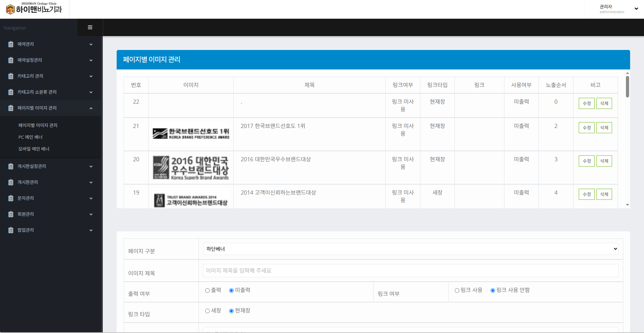Click the 사용여부 column header
The height and width of the screenshot is (333, 644).
(x=521, y=85)
